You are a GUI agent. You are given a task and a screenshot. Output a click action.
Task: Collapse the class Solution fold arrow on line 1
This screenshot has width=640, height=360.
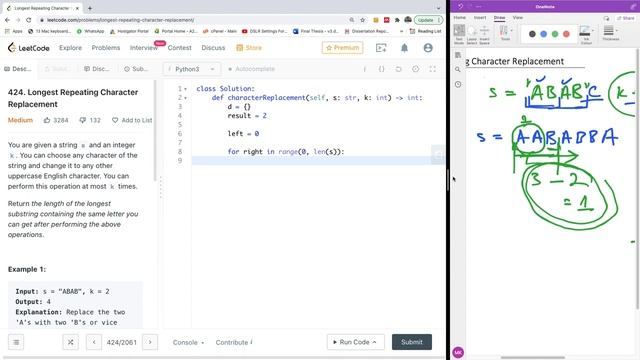tap(186, 89)
